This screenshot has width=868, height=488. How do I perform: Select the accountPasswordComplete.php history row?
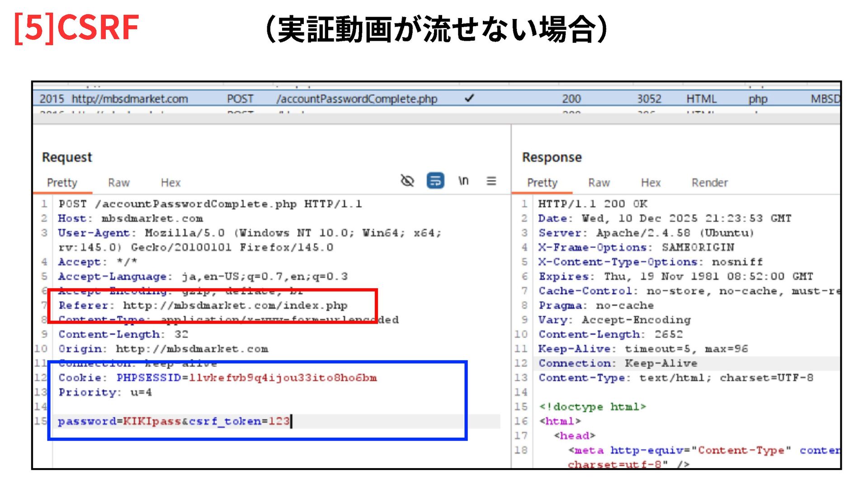pos(356,99)
